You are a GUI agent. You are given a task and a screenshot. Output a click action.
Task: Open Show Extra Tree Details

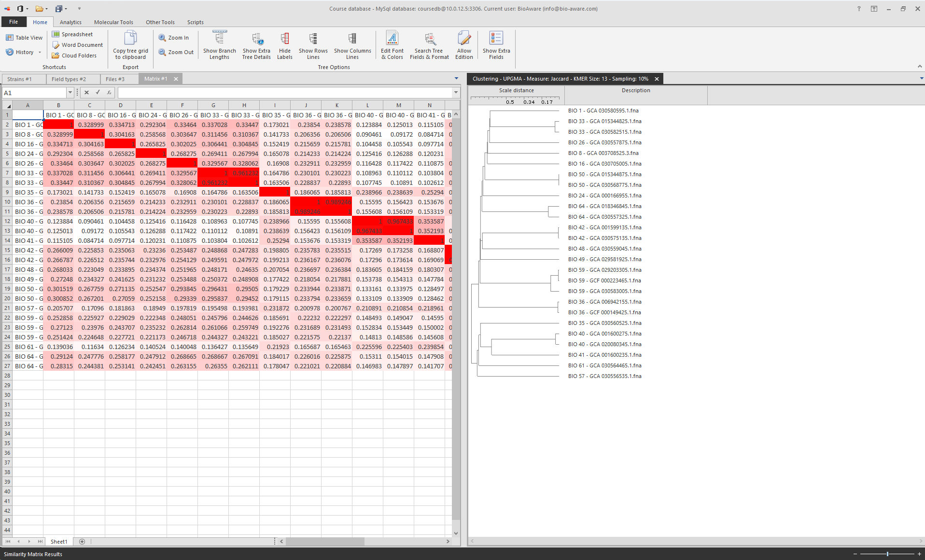click(256, 44)
